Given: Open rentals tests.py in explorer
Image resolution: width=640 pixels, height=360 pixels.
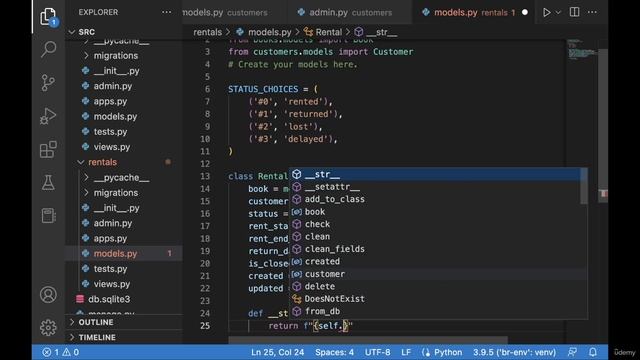Looking at the screenshot, I should pyautogui.click(x=124, y=269).
